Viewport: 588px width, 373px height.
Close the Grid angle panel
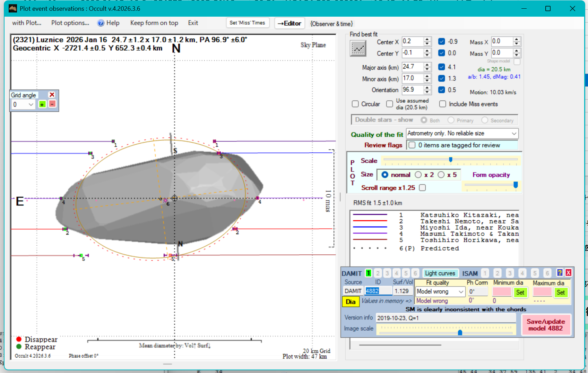tap(52, 95)
